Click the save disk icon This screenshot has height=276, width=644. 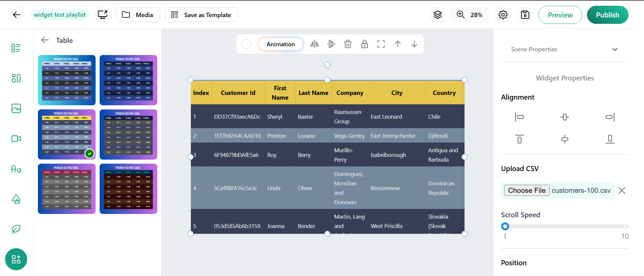click(x=525, y=15)
